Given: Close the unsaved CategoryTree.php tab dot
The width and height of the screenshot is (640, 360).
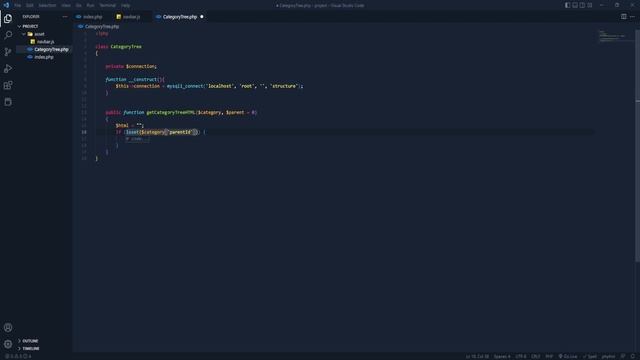Looking at the screenshot, I should pos(202,17).
